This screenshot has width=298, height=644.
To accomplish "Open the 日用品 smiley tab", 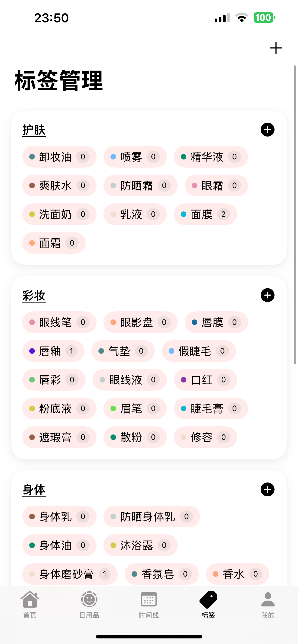I will tap(89, 605).
